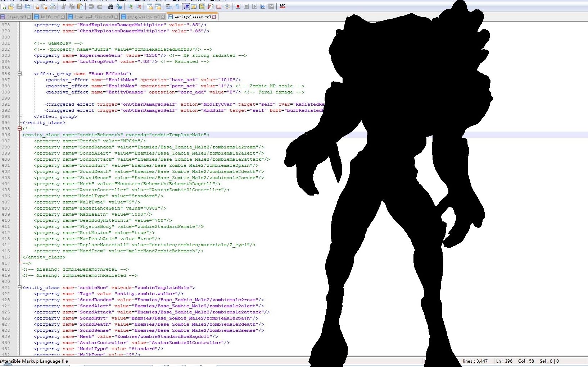Open Folder as Workspace icon

coord(218,6)
